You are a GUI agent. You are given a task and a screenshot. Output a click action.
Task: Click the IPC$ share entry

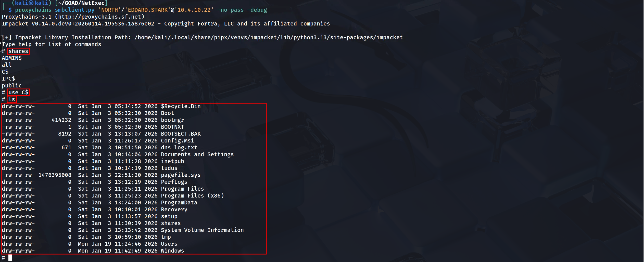coord(8,79)
